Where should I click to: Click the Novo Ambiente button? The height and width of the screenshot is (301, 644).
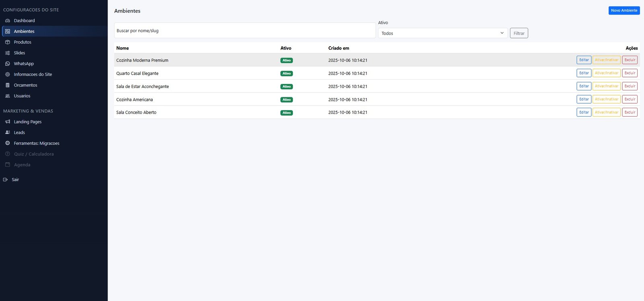coord(624,10)
